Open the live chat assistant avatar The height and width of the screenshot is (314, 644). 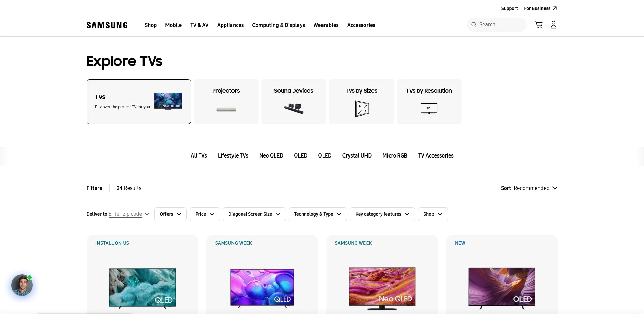coord(22,285)
